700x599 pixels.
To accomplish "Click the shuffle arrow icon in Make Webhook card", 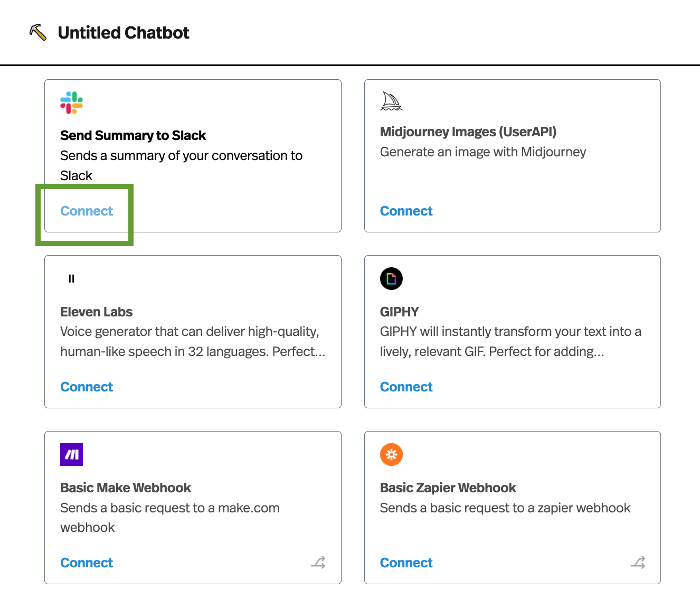I will coord(318,562).
